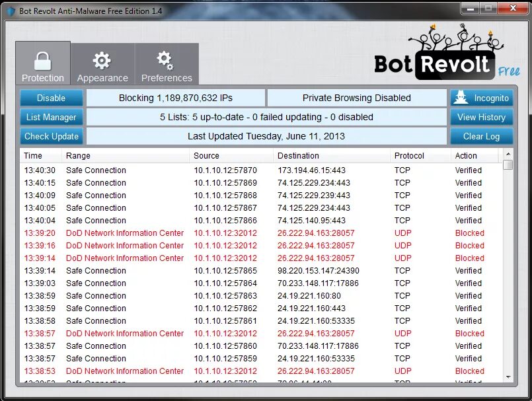Select the blocked 13:38:53 entry time

pos(40,371)
